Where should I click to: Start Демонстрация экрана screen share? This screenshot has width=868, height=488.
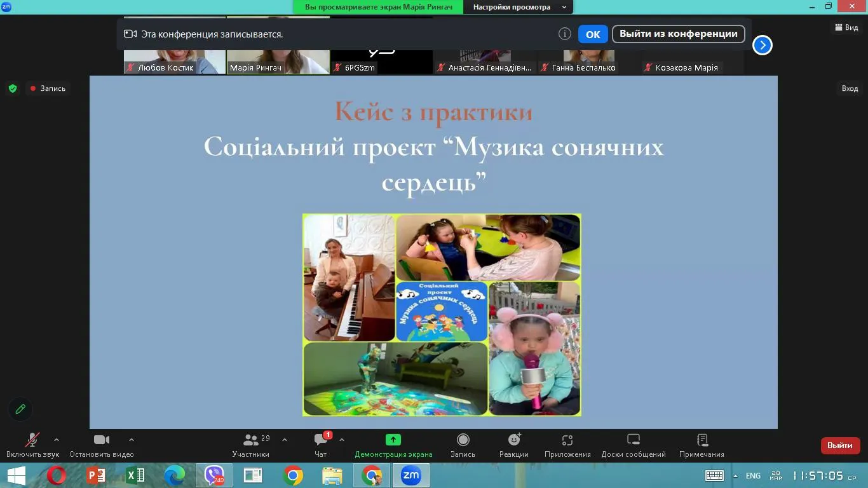(x=393, y=445)
